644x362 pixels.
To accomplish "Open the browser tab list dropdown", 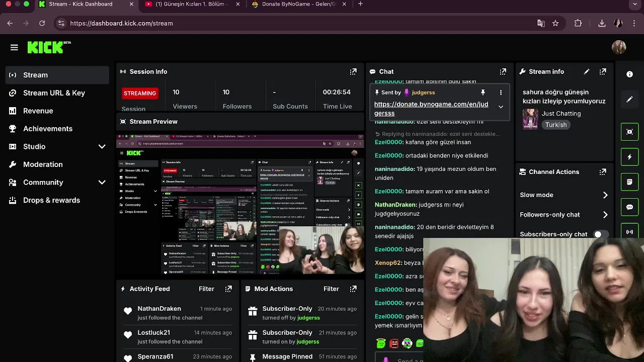I will point(634,5).
